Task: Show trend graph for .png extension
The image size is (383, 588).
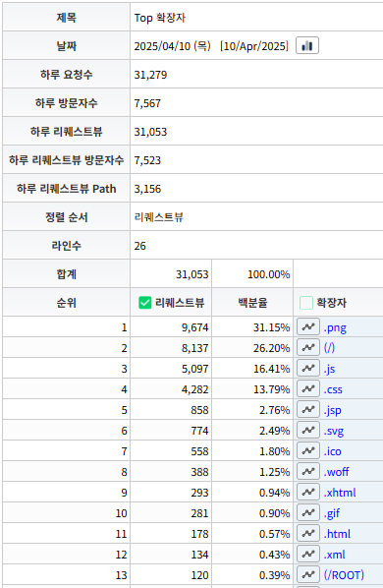Action: click(x=308, y=327)
